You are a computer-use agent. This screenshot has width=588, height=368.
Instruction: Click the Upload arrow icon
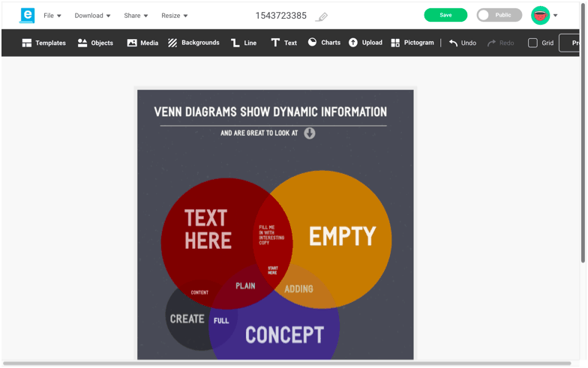click(352, 43)
